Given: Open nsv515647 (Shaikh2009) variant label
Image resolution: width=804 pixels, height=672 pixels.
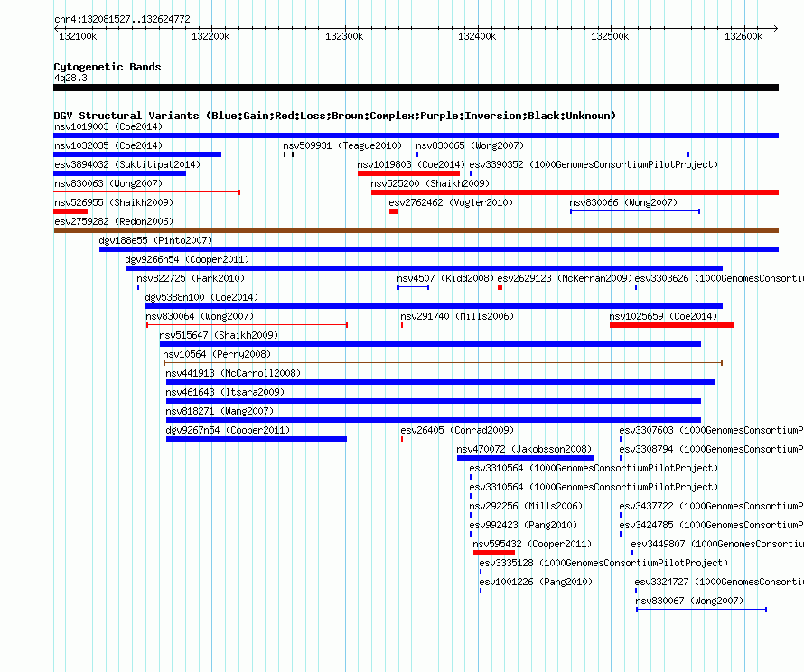Looking at the screenshot, I should click(219, 335).
